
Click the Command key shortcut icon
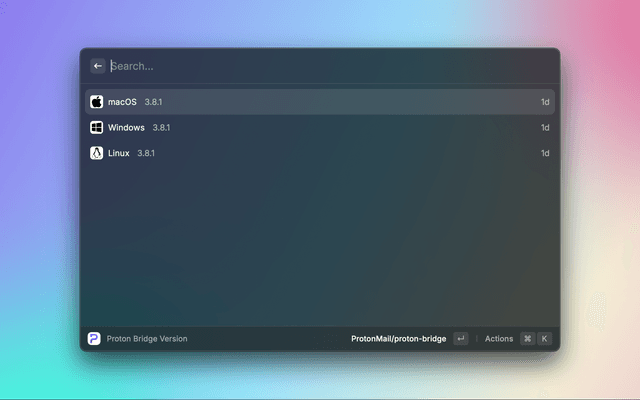527,339
